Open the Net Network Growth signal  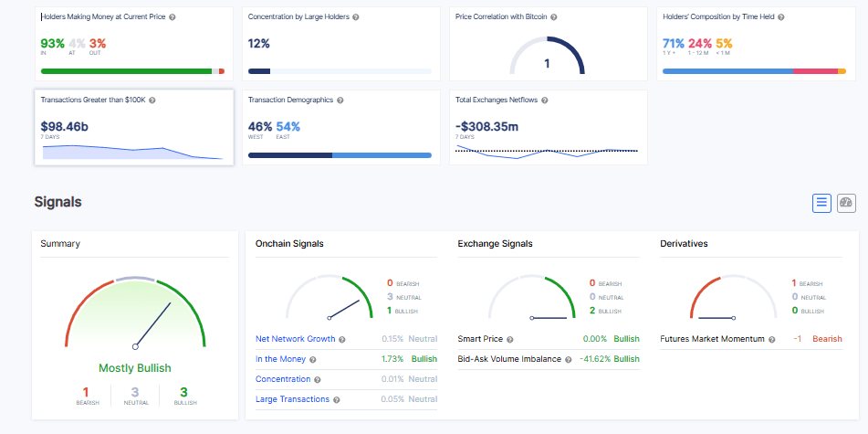point(296,339)
